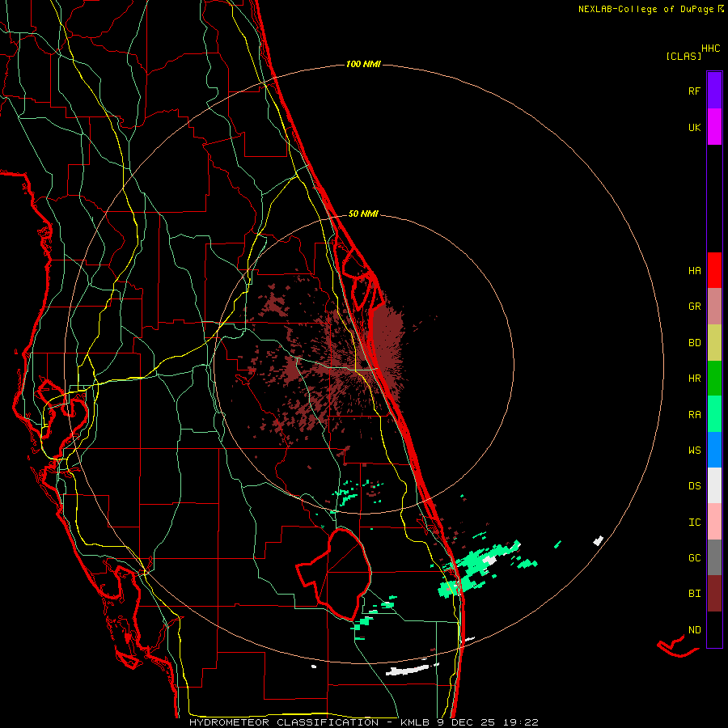This screenshot has width=728, height=728.
Task: Click the KMLB radar site identifier
Action: click(x=414, y=722)
